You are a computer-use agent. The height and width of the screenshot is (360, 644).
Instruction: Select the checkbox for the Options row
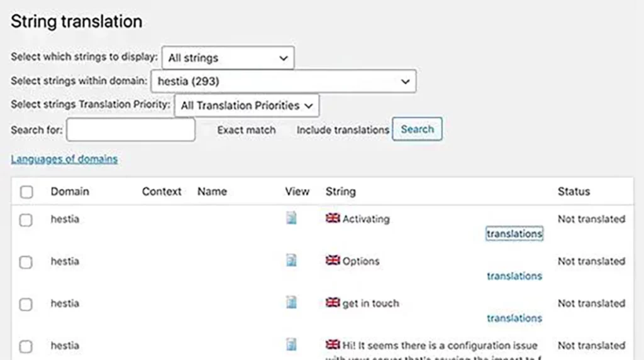click(x=26, y=262)
